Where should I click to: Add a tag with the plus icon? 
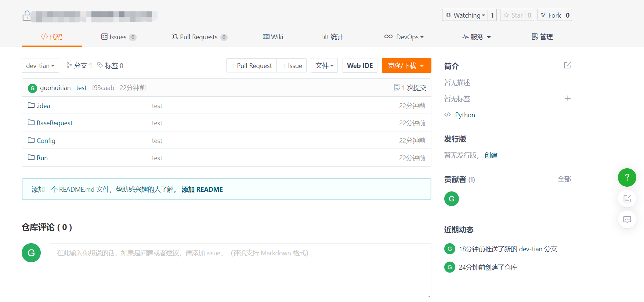[x=568, y=98]
